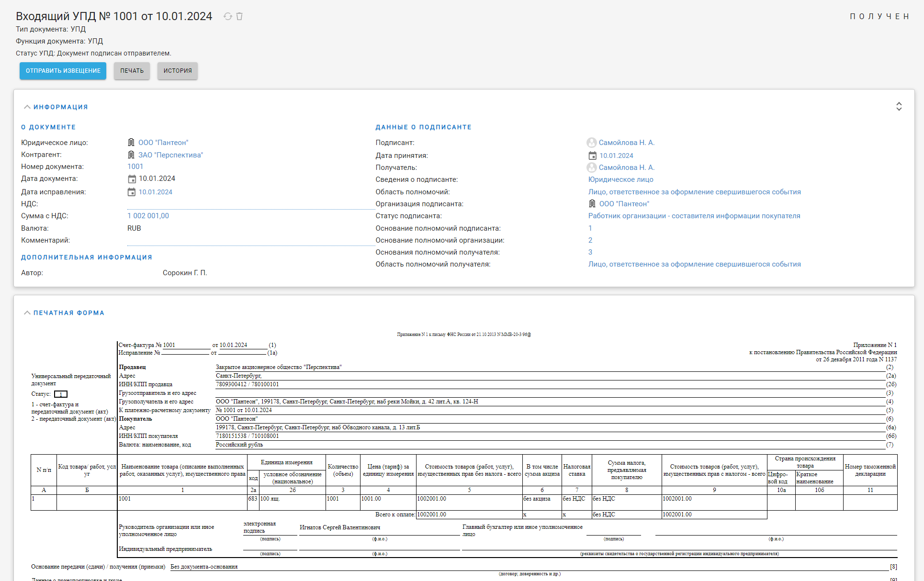924x581 pixels.
Task: Open ООО "Пантеон" signer organization link
Action: click(624, 204)
